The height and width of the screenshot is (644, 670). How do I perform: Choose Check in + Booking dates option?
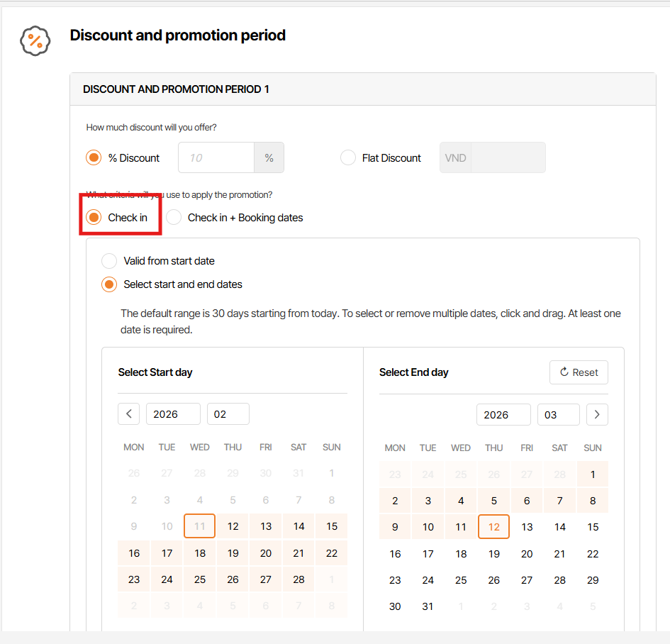[174, 218]
